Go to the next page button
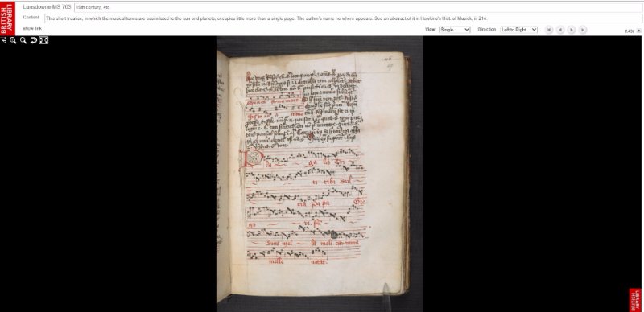Screen dimensions: 644x312 point(572,30)
